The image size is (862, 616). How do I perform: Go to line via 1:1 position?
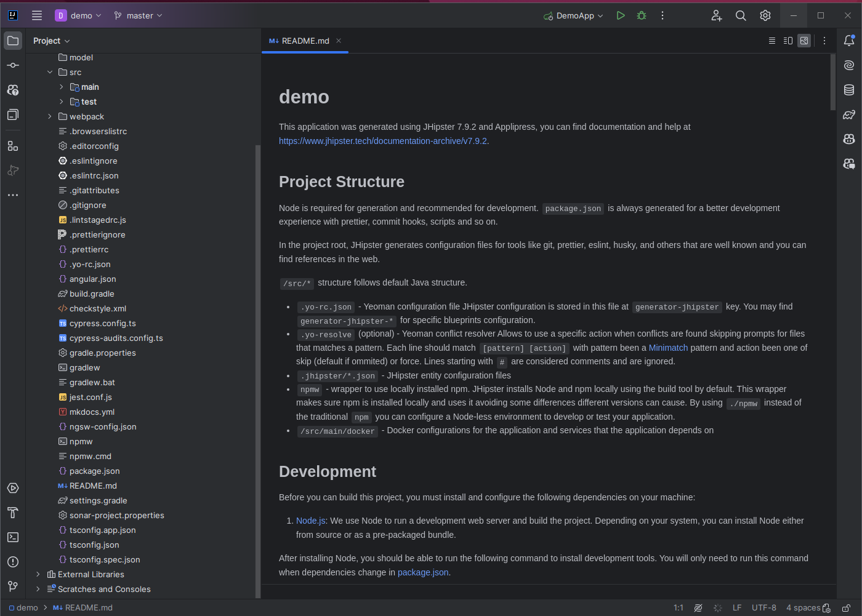coord(679,607)
